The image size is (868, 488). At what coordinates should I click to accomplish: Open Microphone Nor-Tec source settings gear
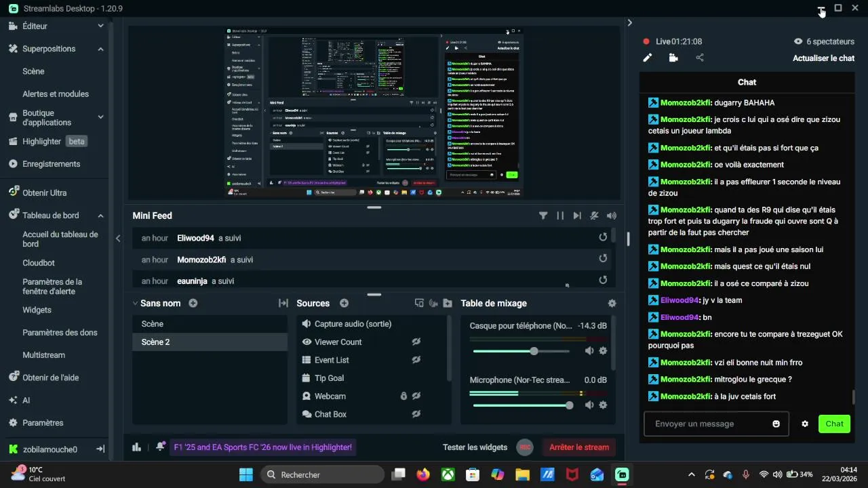pyautogui.click(x=603, y=405)
